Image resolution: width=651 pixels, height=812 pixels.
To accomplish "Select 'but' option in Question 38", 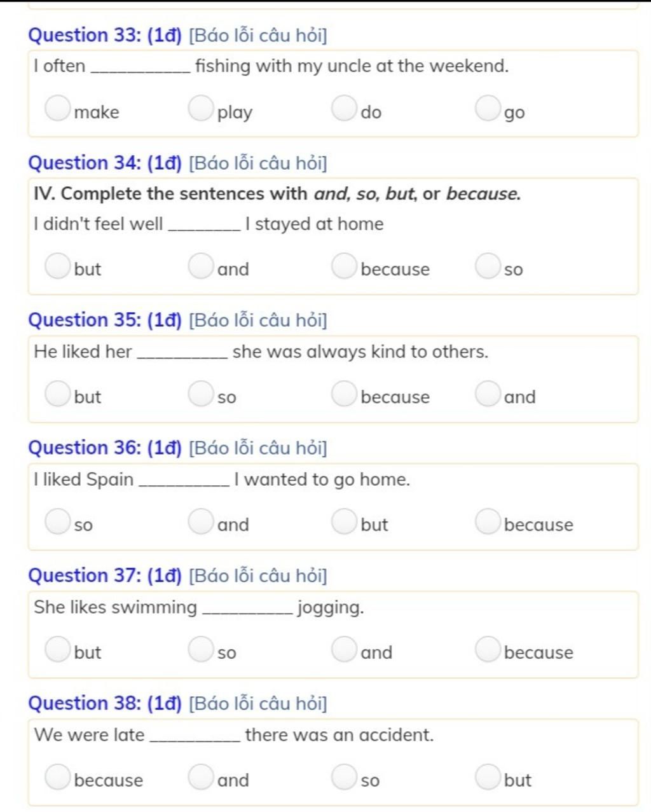I will pyautogui.click(x=488, y=777).
